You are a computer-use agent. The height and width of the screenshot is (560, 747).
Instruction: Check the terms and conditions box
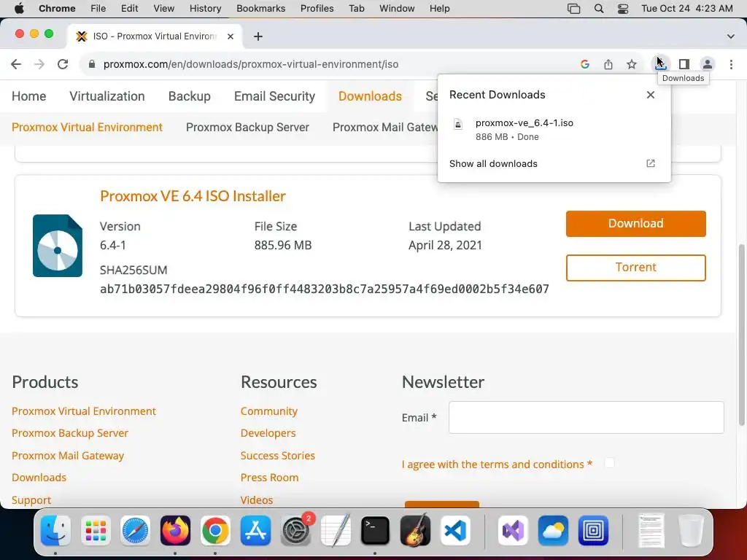(x=609, y=463)
